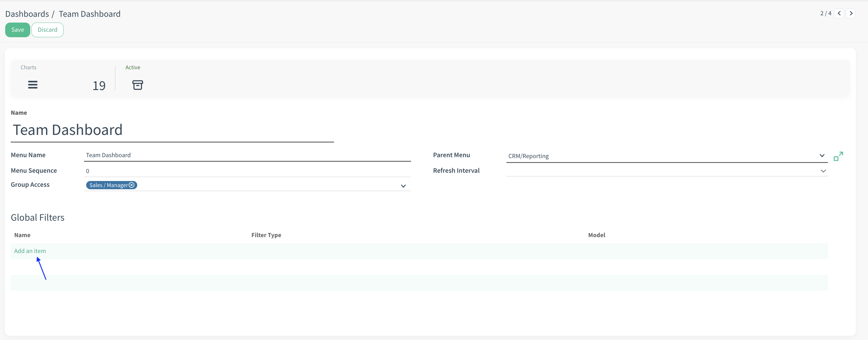
Task: Click the Charts stat label
Action: [28, 67]
